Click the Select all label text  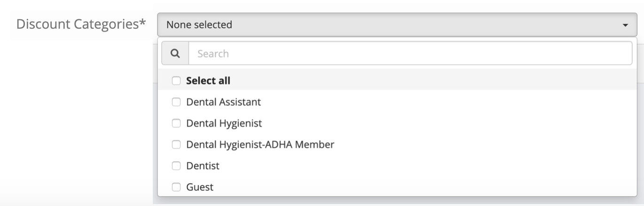point(208,80)
